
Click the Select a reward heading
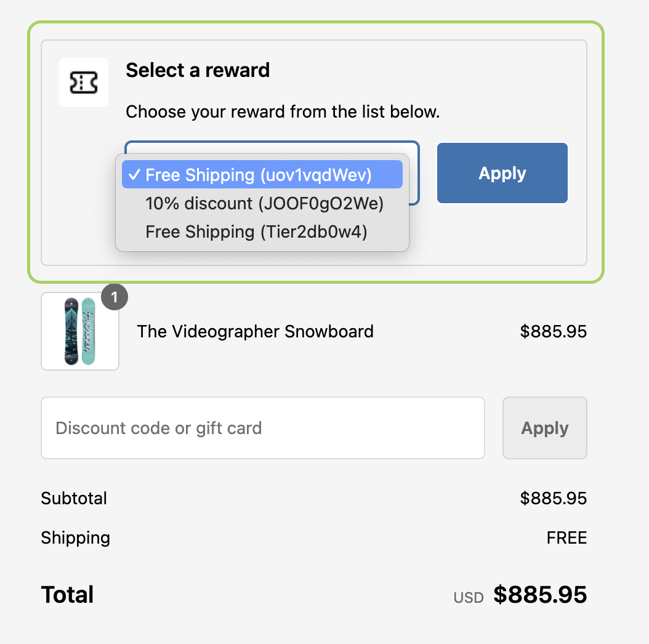coord(198,70)
